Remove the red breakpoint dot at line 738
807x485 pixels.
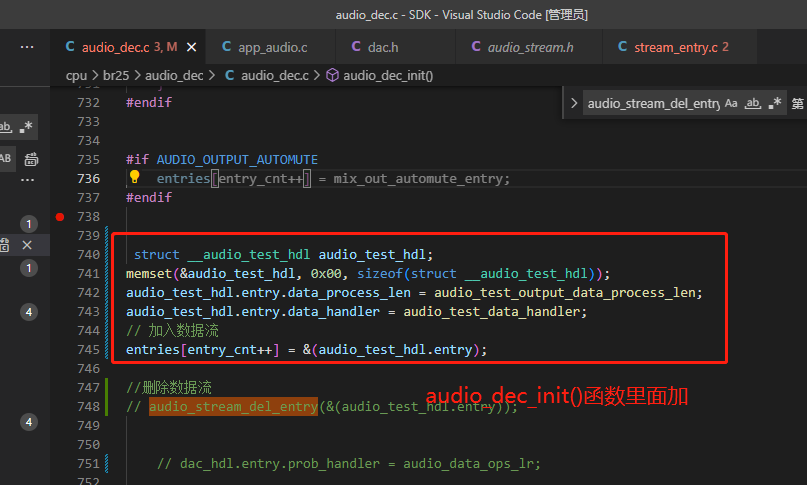tap(60, 217)
